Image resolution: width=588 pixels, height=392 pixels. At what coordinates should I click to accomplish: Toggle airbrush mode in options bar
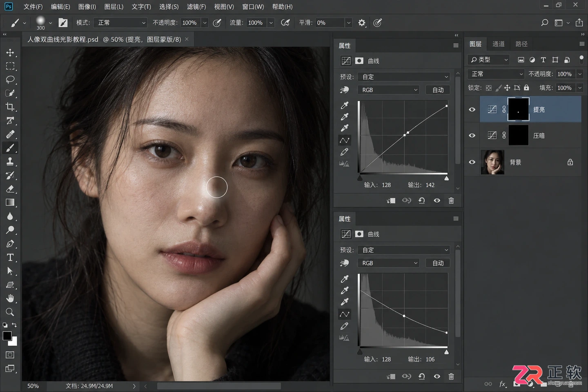coord(285,23)
